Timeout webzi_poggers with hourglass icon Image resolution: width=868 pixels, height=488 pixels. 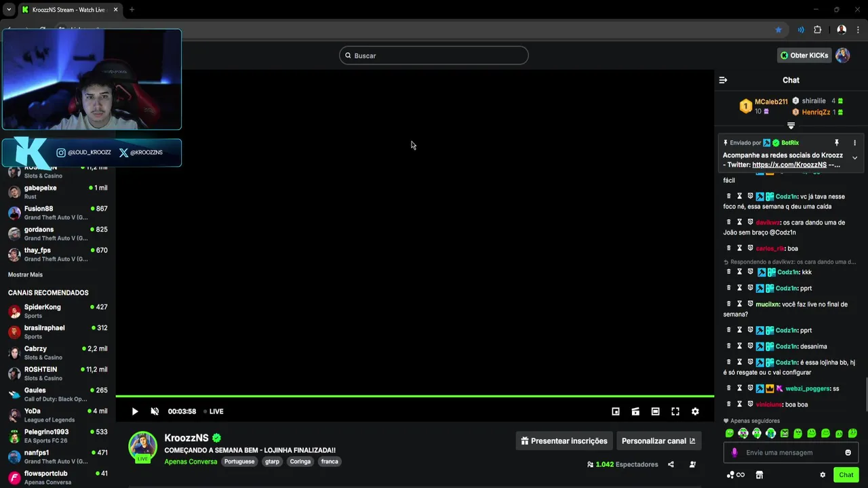point(740,388)
